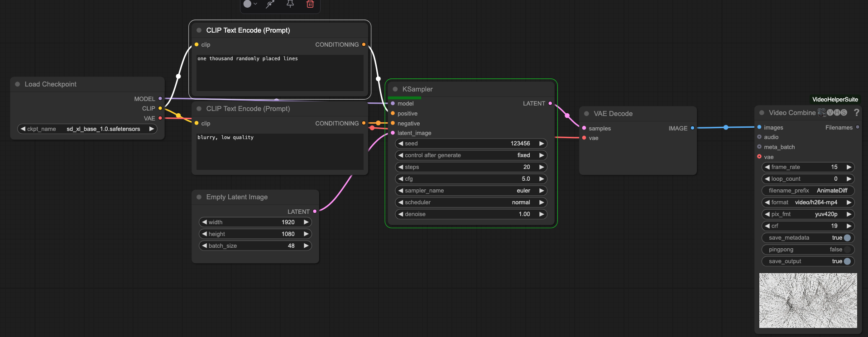The width and height of the screenshot is (868, 337).
Task: Click the KSampler collapse dot
Action: (x=395, y=89)
